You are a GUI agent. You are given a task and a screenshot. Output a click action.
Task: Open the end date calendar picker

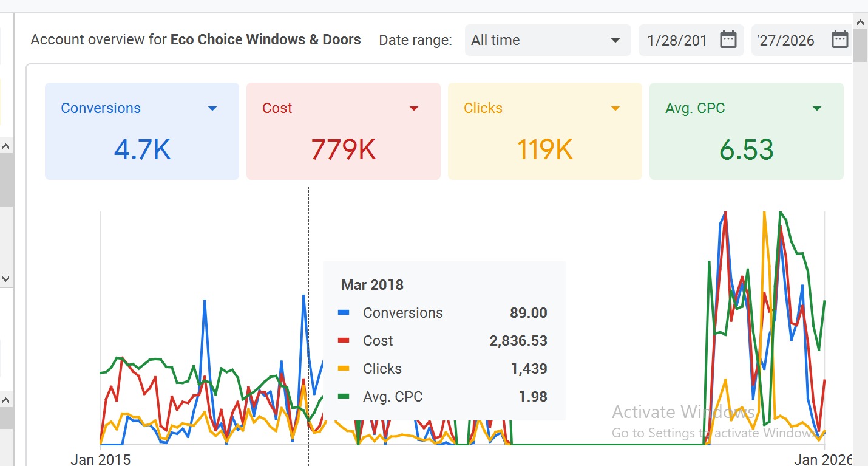point(839,38)
